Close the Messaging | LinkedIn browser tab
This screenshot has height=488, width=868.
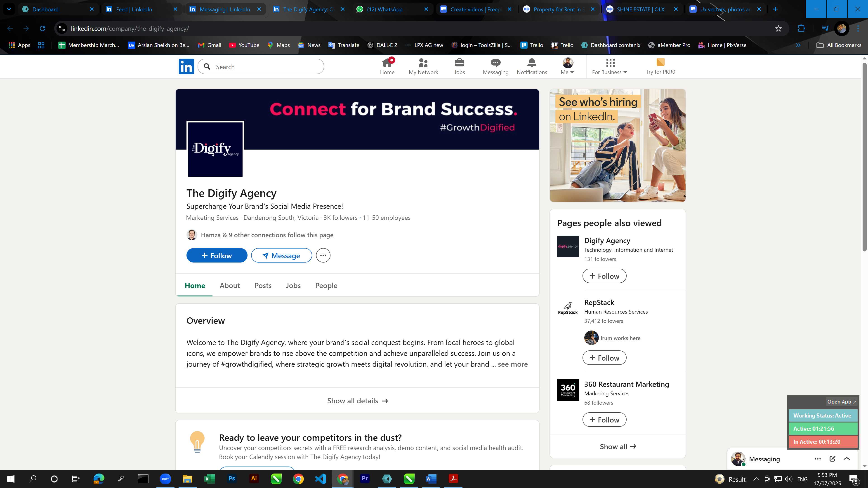coord(259,9)
